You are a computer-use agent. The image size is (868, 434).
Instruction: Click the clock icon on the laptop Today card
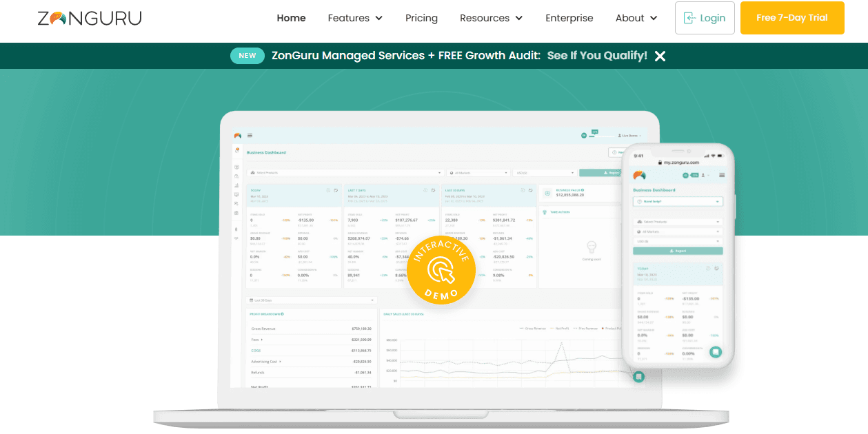coord(328,190)
